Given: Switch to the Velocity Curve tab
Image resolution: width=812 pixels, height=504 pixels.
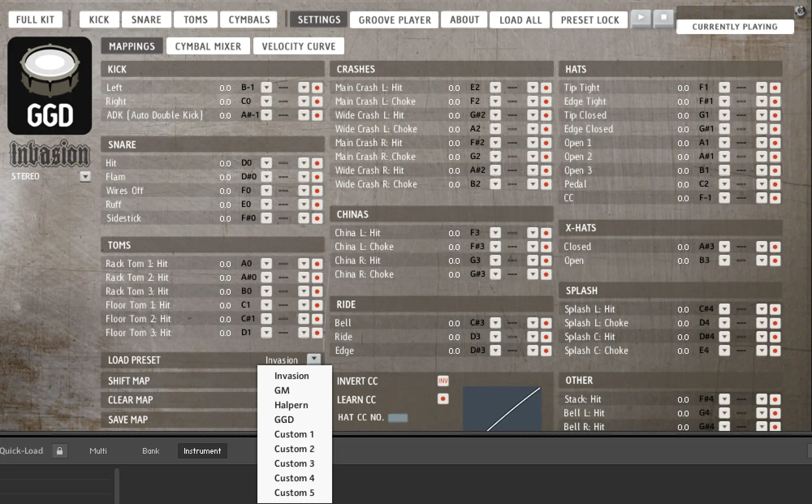Looking at the screenshot, I should [299, 46].
